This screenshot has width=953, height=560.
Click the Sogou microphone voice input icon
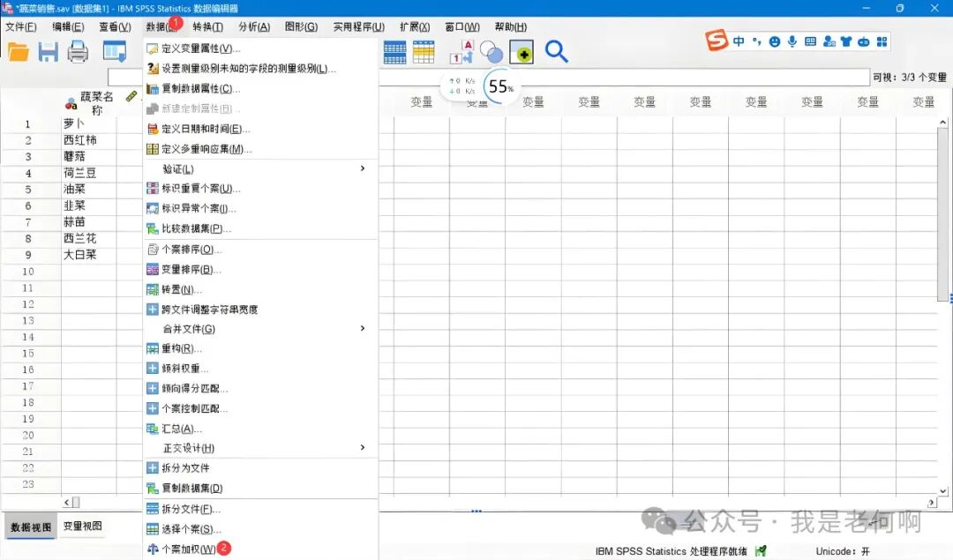point(792,41)
